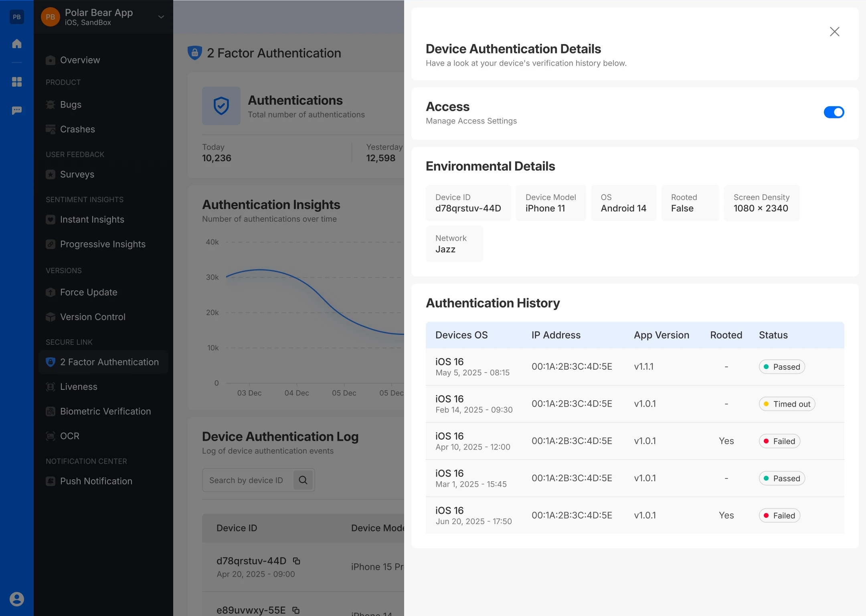Open the user profile avatar icon

pyautogui.click(x=17, y=599)
